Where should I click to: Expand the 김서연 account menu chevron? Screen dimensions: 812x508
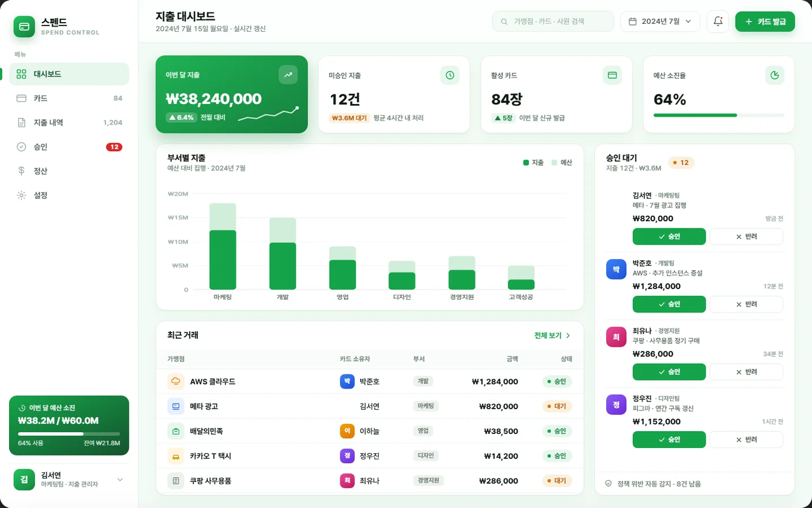tap(120, 480)
